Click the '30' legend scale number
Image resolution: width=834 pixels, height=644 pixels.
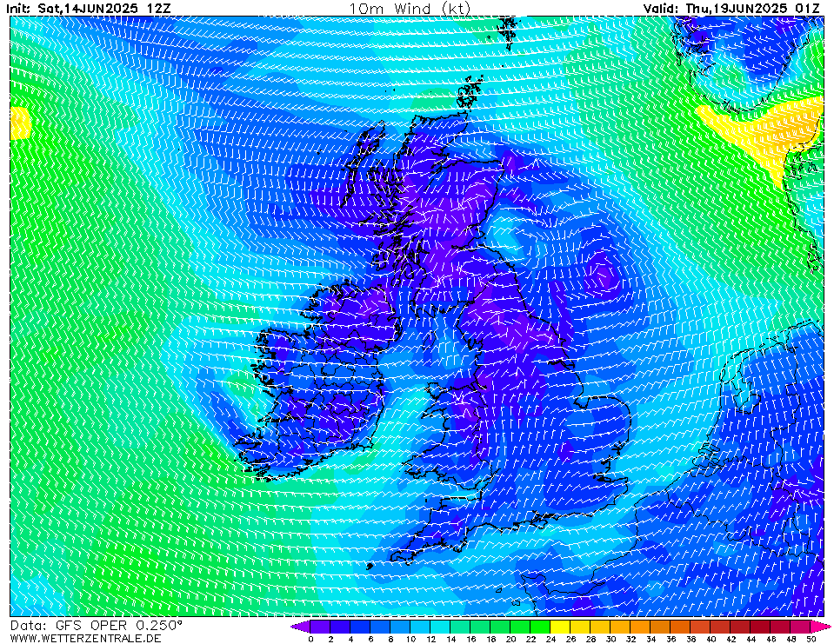point(610,639)
